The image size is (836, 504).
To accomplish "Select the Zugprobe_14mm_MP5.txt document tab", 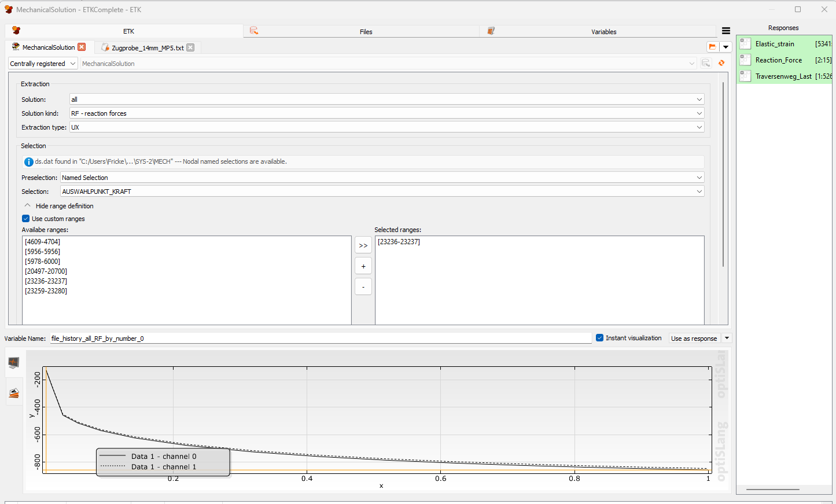I will point(148,47).
